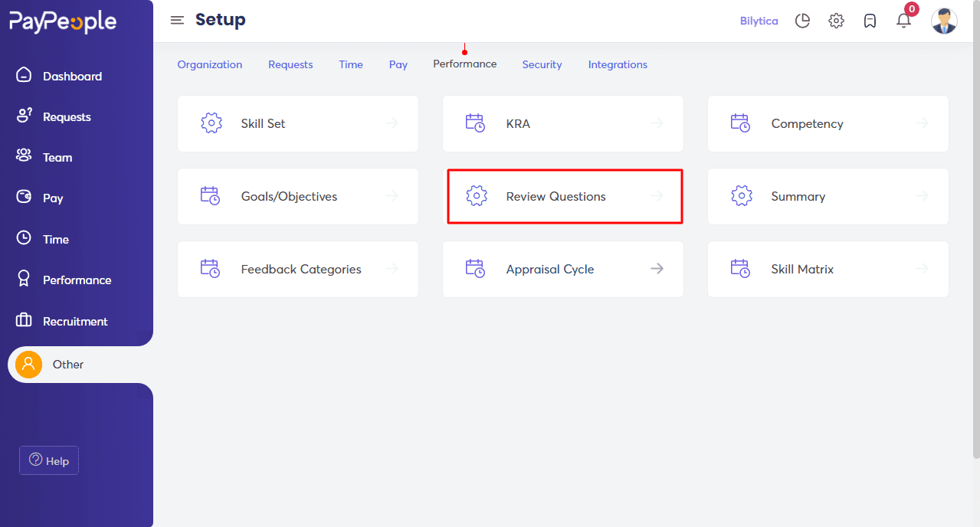Click the Competency card arrow
Image resolution: width=980 pixels, height=527 pixels.
click(922, 123)
